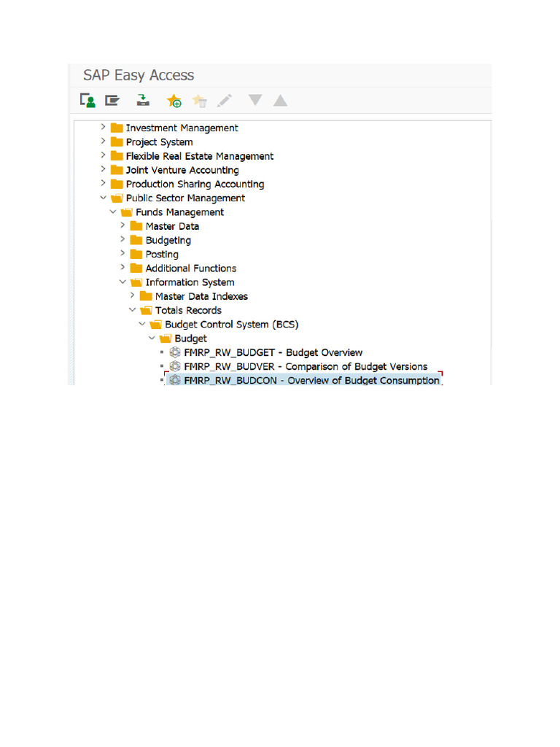Viewport: 560px width, 747px height.
Task: Click the Joint Venture Accounting folder icon
Action: (x=117, y=169)
